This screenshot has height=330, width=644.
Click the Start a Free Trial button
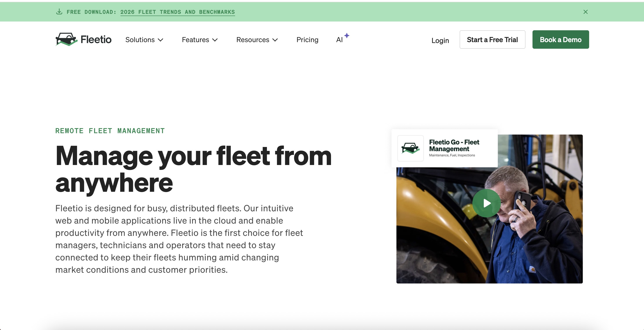pyautogui.click(x=492, y=39)
